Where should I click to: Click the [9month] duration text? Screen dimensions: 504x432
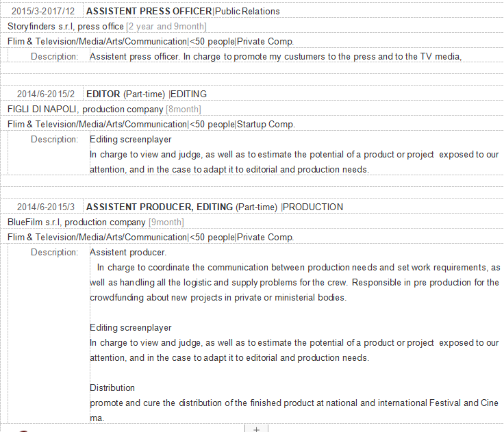(166, 222)
